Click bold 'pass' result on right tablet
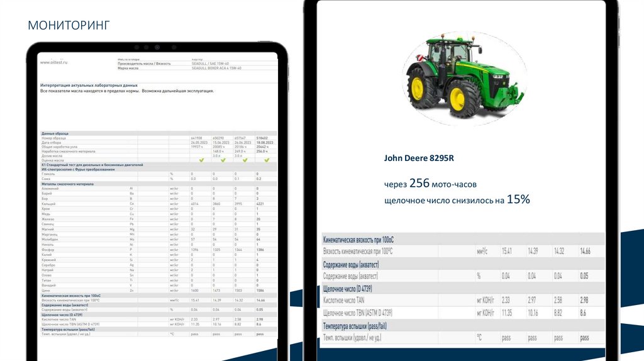The image size is (644, 361). pyautogui.click(x=584, y=338)
